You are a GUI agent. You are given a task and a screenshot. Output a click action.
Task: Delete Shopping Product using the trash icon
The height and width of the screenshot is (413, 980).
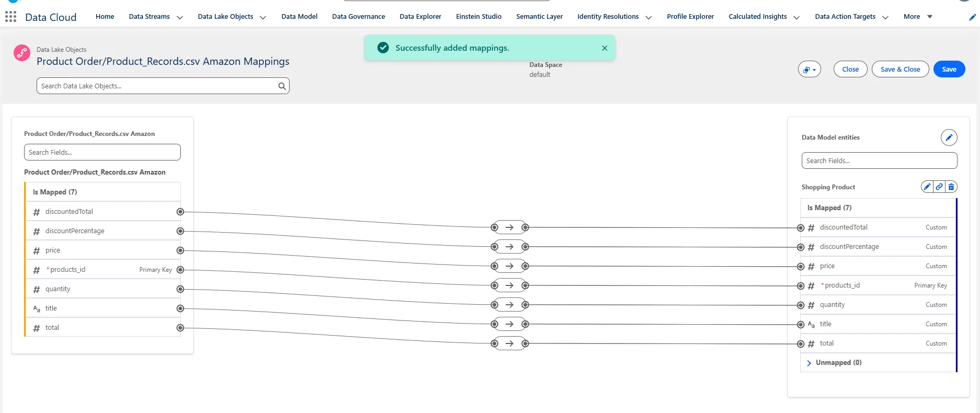[951, 187]
